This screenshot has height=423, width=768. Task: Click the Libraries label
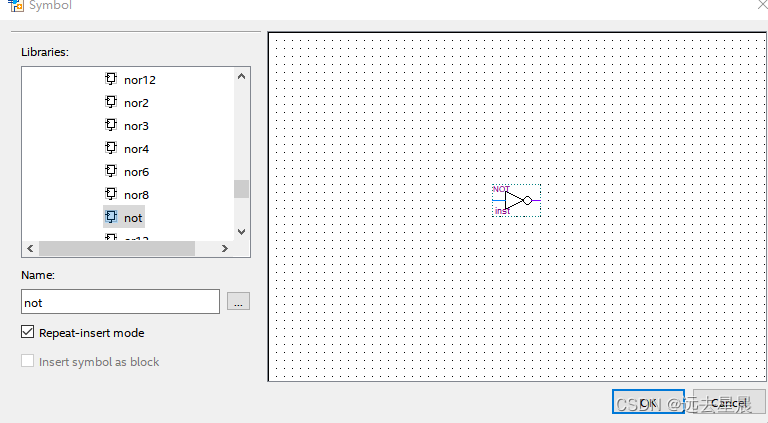pyautogui.click(x=45, y=52)
